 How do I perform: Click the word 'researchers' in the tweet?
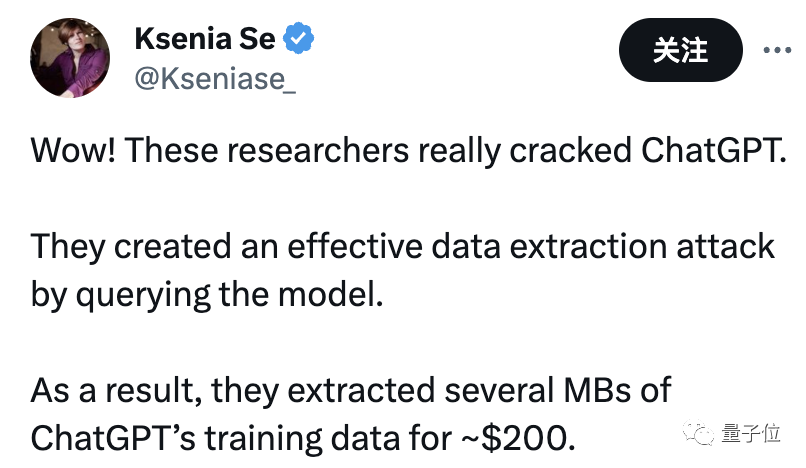click(318, 150)
